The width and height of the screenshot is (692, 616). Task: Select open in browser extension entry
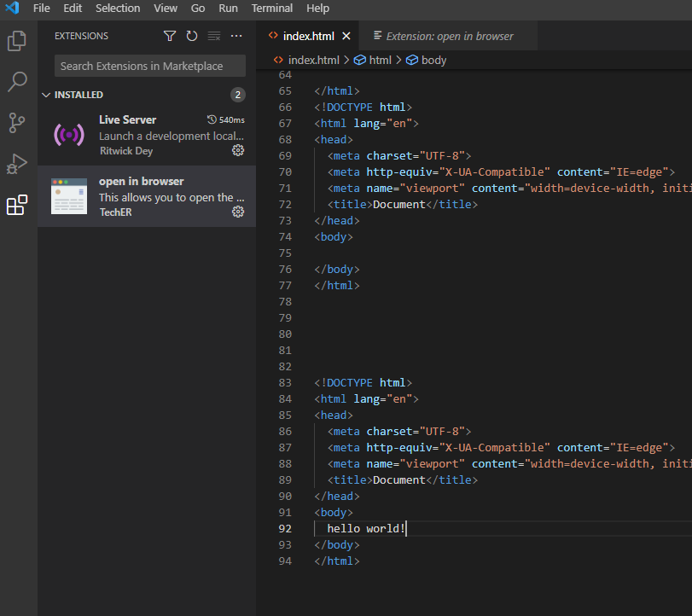click(147, 196)
